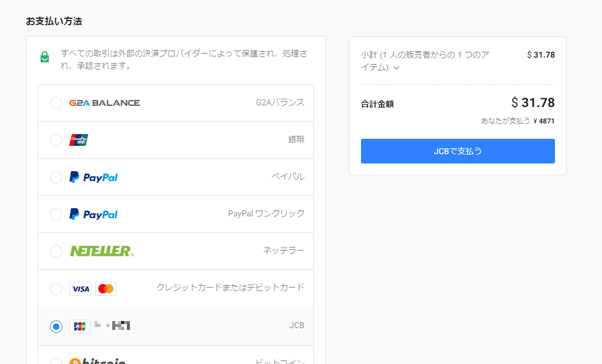Image resolution: width=602 pixels, height=364 pixels.
Task: Click the NETELLER logo
Action: [x=102, y=251]
